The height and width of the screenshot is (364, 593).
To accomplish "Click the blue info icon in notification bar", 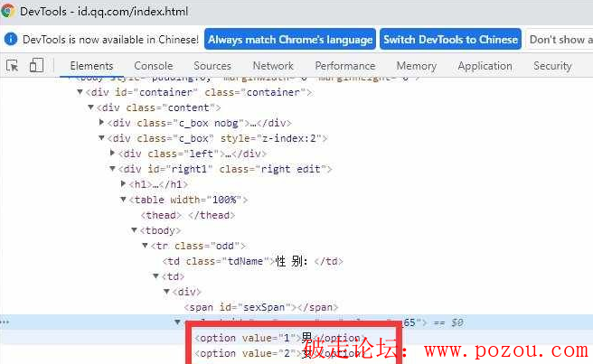I will (11, 40).
